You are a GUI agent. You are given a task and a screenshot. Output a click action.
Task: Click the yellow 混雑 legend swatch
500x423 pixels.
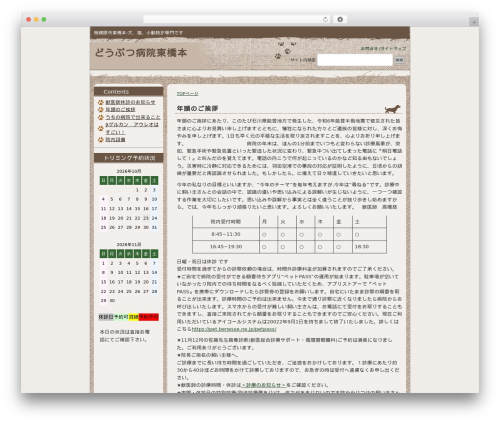(x=134, y=317)
